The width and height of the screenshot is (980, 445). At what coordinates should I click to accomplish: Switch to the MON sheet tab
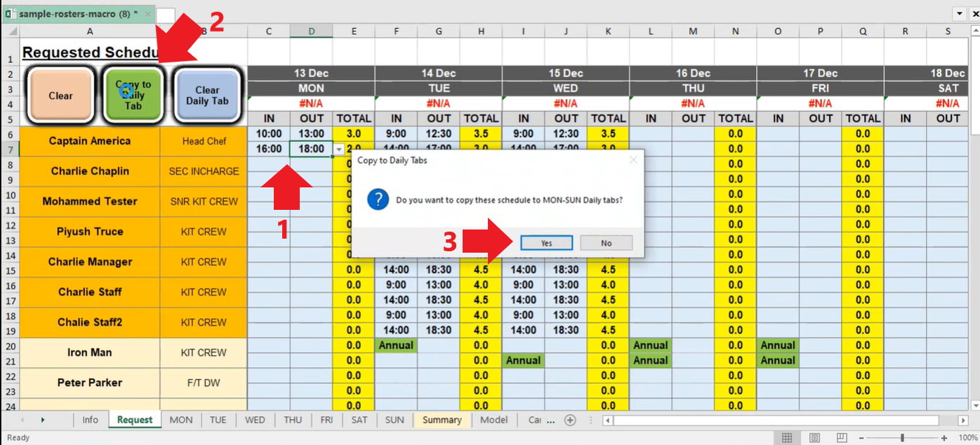point(181,420)
